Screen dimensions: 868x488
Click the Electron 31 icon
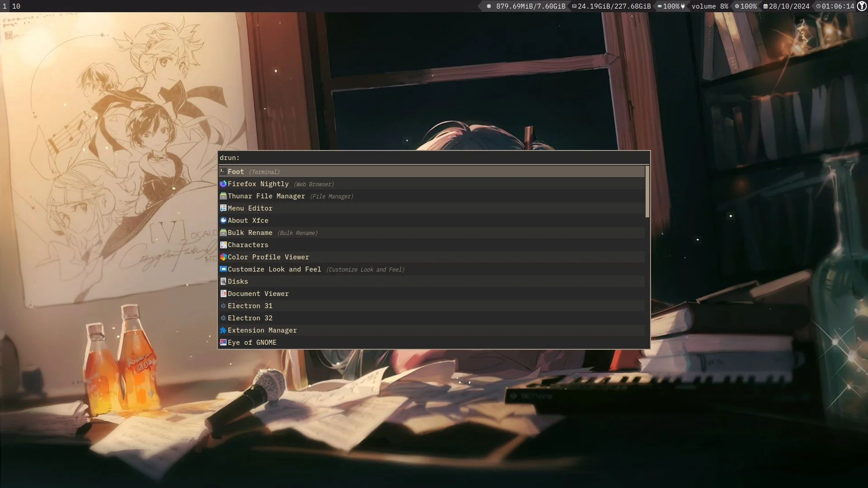click(223, 306)
